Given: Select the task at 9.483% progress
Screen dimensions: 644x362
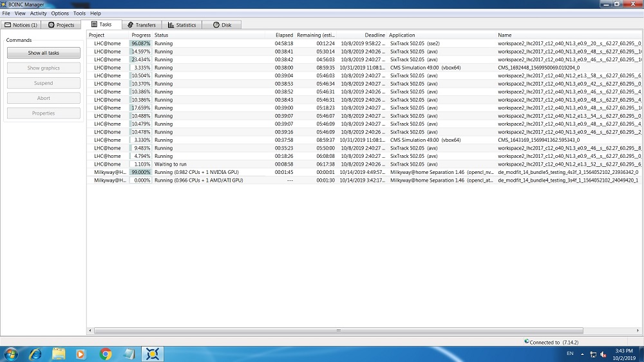Looking at the screenshot, I should pyautogui.click(x=365, y=148).
